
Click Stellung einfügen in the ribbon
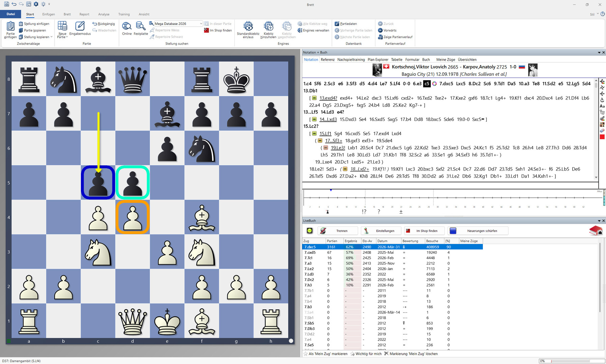pyautogui.click(x=34, y=24)
